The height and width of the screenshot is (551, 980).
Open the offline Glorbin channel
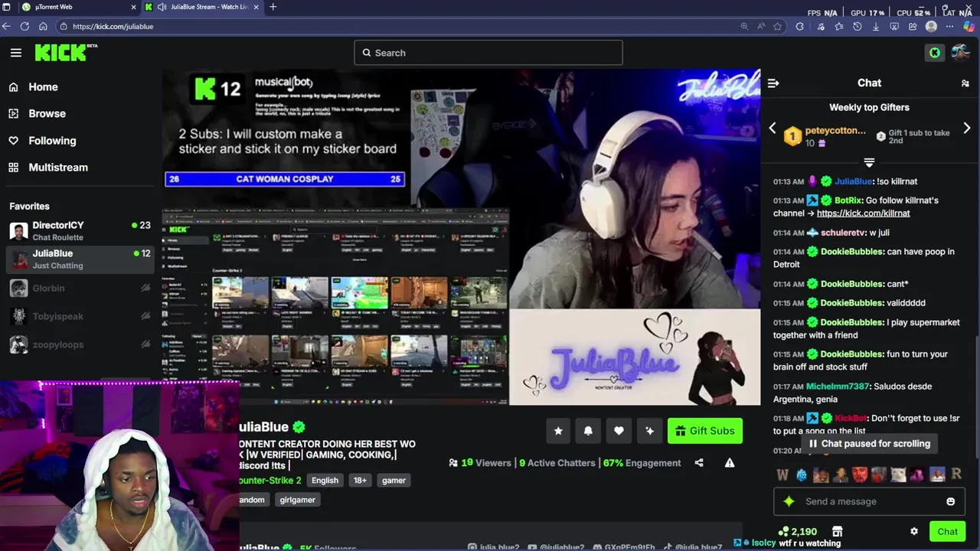[80, 288]
